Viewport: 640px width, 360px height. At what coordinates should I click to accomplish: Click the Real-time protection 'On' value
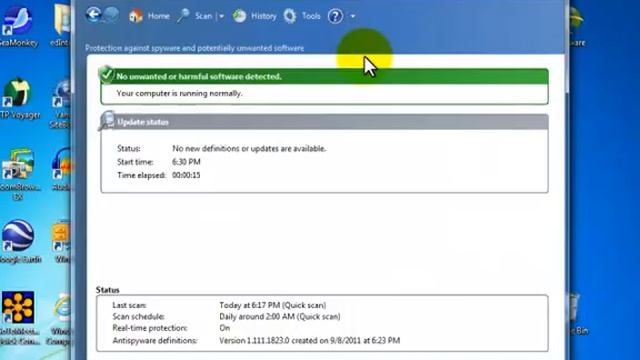(224, 328)
